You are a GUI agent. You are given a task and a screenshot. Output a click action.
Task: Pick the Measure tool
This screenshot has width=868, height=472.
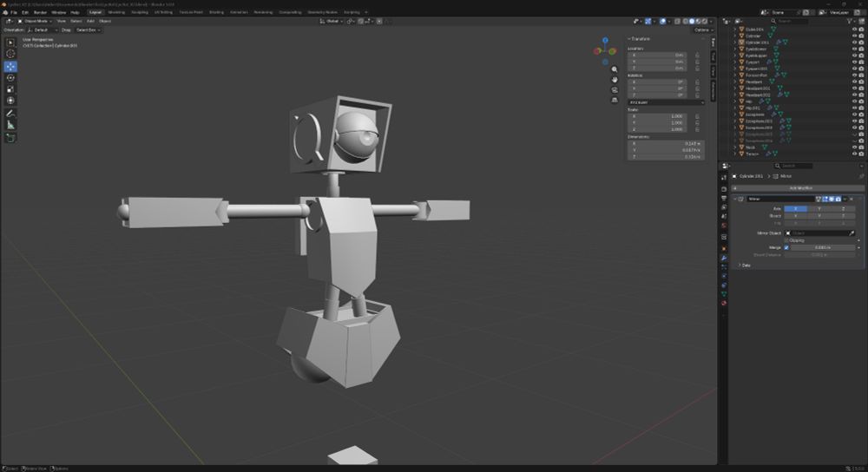[10, 125]
